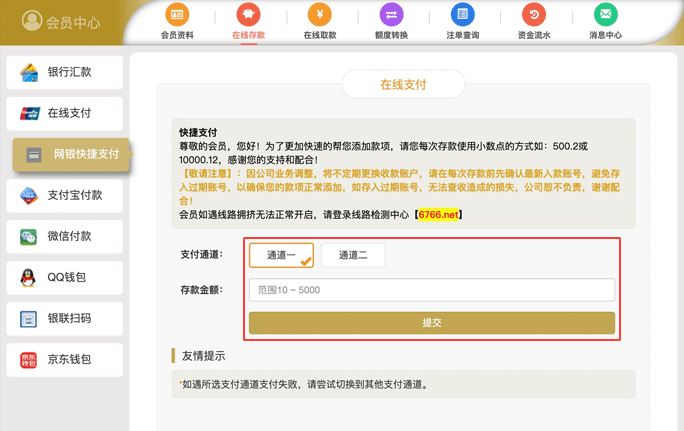Click the 资金流水 history icon
684x431 pixels.
click(x=533, y=15)
